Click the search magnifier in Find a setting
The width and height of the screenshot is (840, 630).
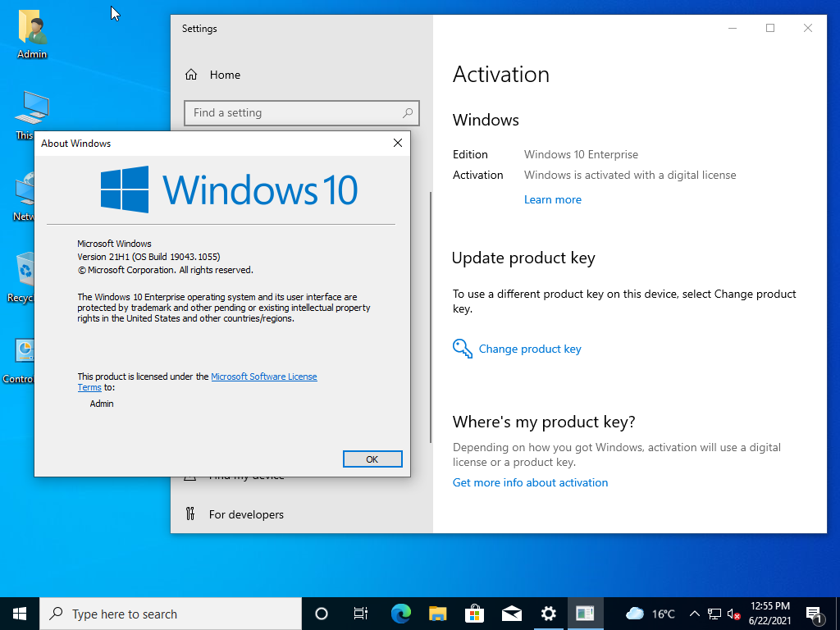coord(408,113)
